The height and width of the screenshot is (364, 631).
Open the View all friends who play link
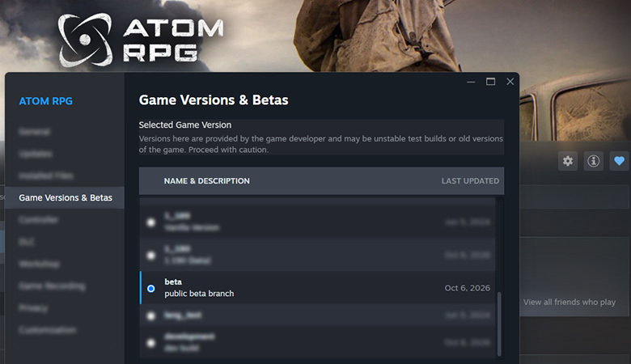[569, 302]
